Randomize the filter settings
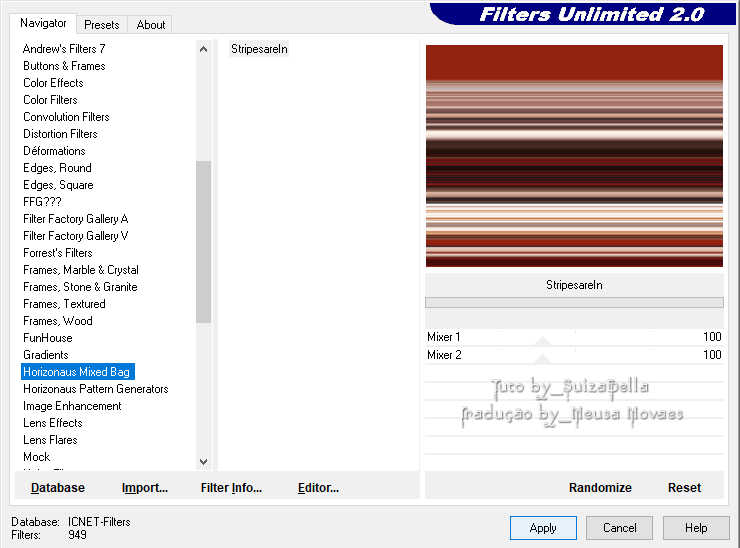740x548 pixels. tap(600, 488)
